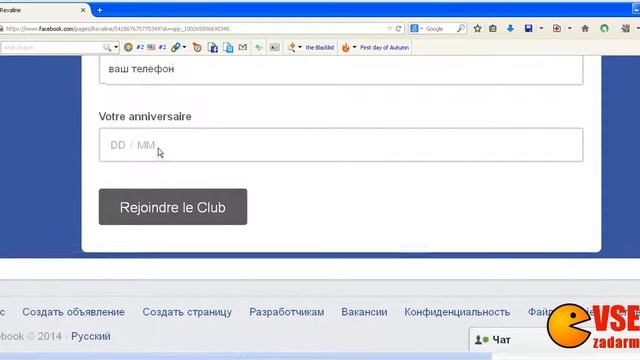Click the yellow smiley toolbar icon
The height and width of the screenshot is (360, 640).
tap(128, 47)
